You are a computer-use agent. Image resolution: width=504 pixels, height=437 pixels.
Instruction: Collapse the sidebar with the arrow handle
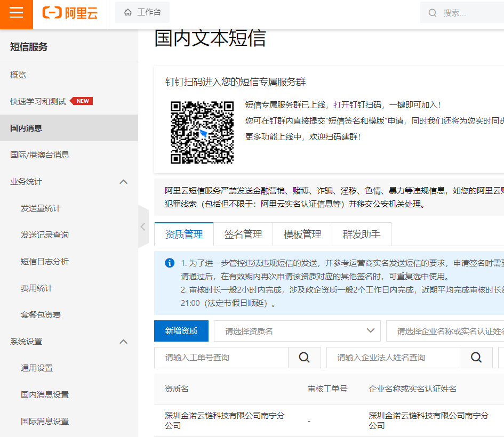click(143, 226)
